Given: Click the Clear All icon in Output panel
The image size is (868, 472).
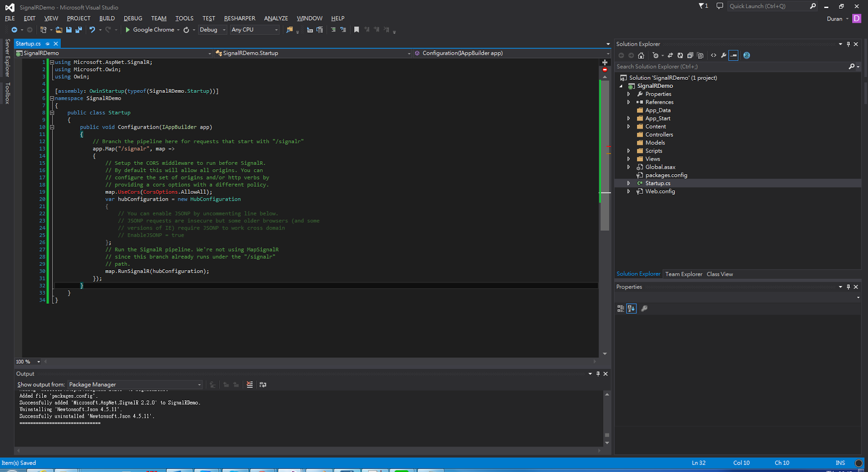Looking at the screenshot, I should 250,385.
